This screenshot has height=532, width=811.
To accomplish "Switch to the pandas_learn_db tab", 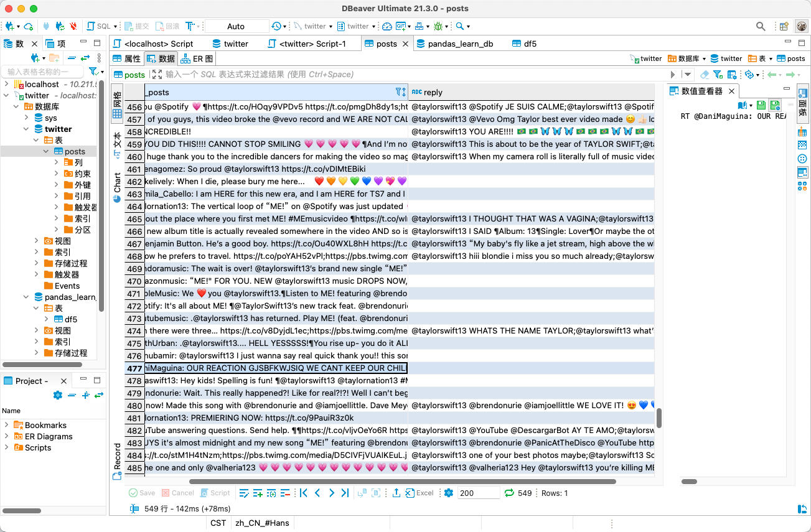I will tap(459, 44).
